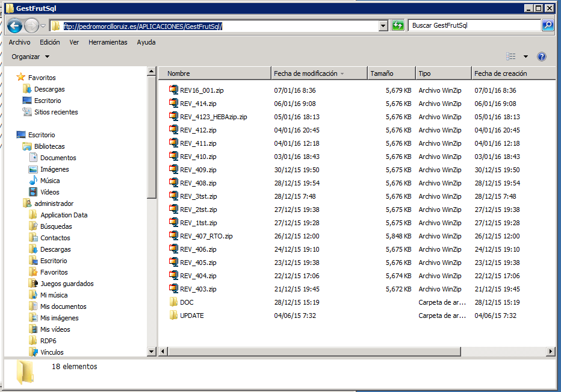Open the help question mark icon
The width and height of the screenshot is (561, 392).
[541, 57]
